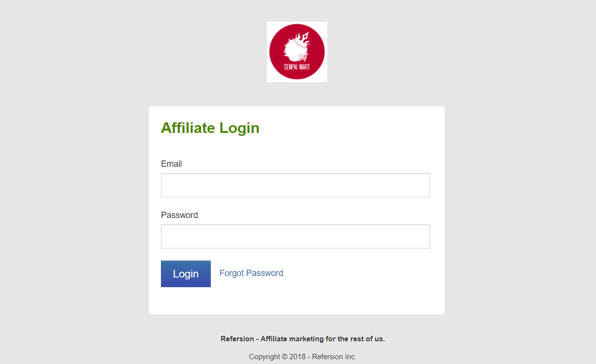Click the copyright © symbol in the footer
596x364 pixels.
click(285, 357)
